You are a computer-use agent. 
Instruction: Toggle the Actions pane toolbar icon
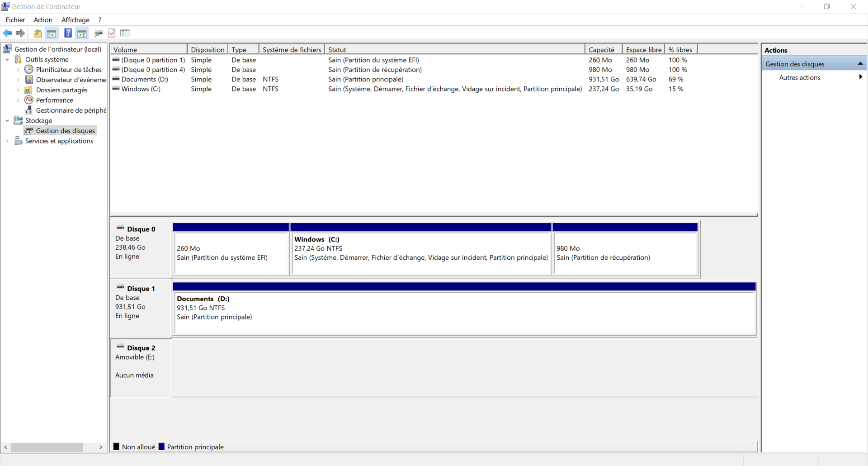[x=82, y=33]
